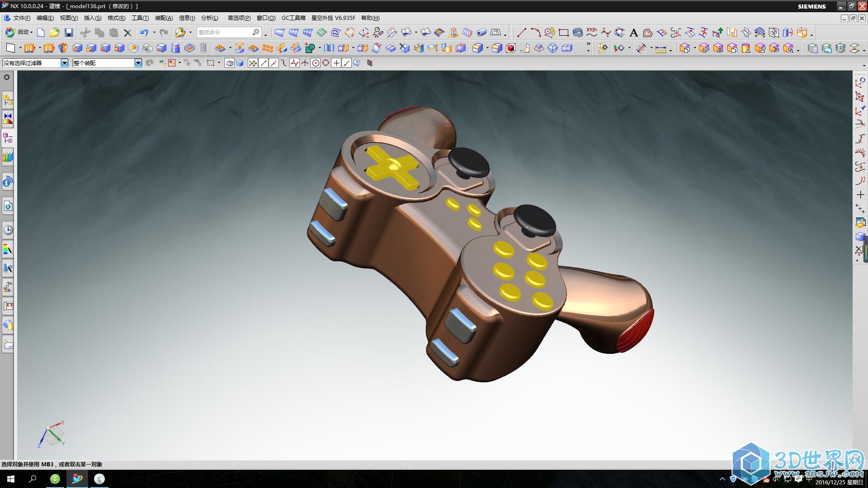
Task: Open the Part Navigator tab
Action: (8, 138)
